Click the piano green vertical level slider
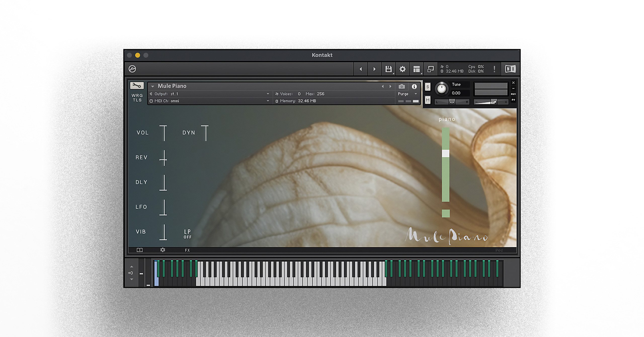This screenshot has width=644, height=337. coord(446,164)
